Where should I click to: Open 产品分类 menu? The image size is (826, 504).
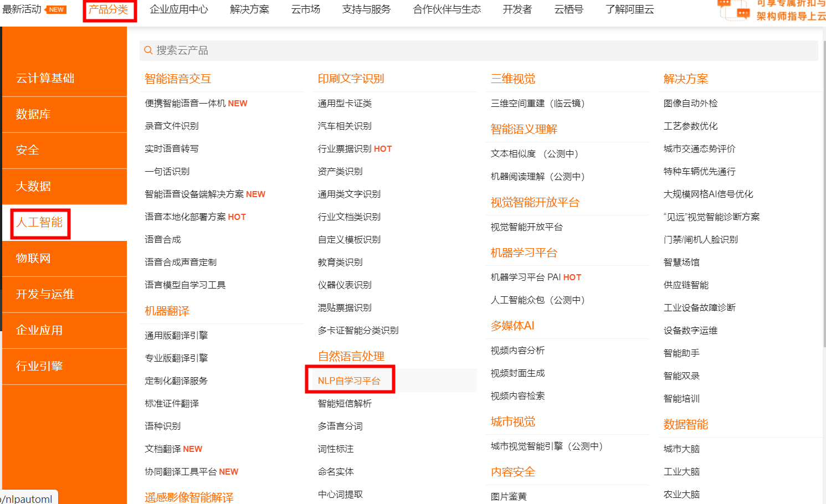pos(109,9)
